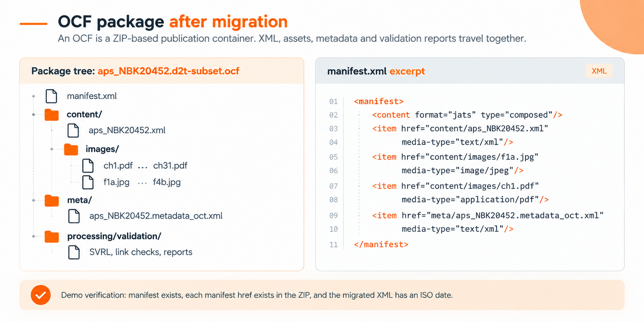Viewport: 644px width, 322px height.
Task: Click href="content/aps_NBK20452.xml" code line
Action: [x=460, y=128]
